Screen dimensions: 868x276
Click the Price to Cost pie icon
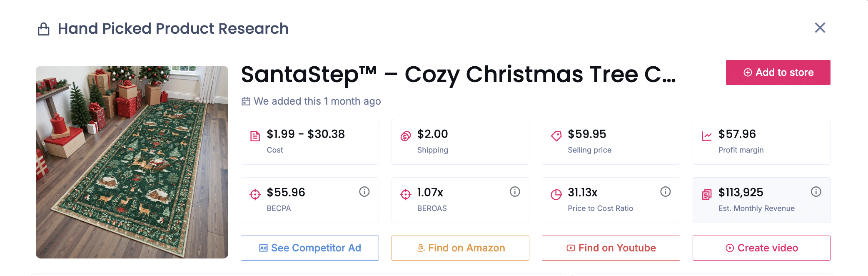[556, 194]
